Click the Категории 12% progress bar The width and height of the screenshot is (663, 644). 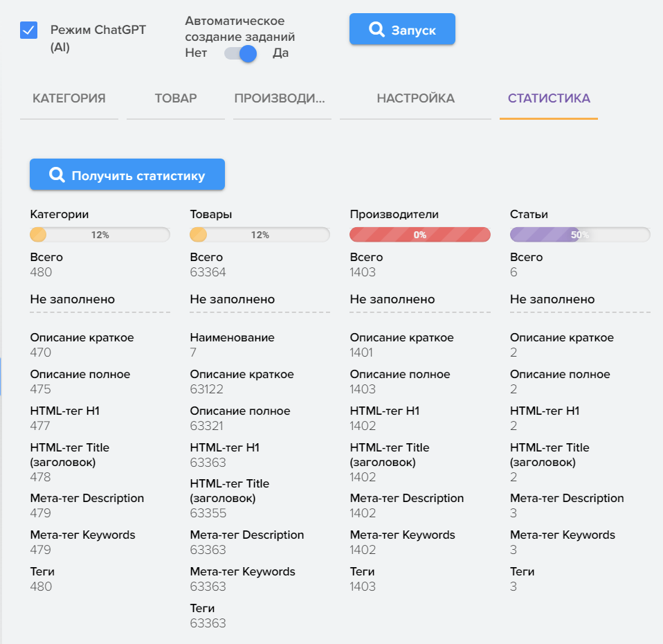[x=100, y=235]
